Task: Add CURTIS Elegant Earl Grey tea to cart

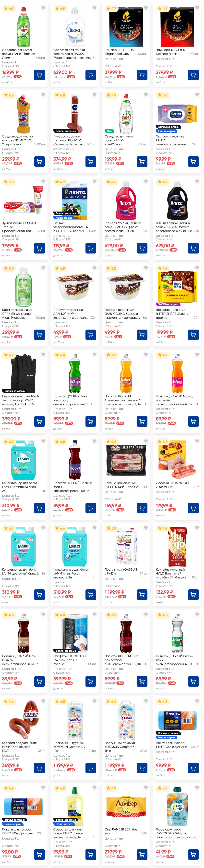Action: pos(142,75)
